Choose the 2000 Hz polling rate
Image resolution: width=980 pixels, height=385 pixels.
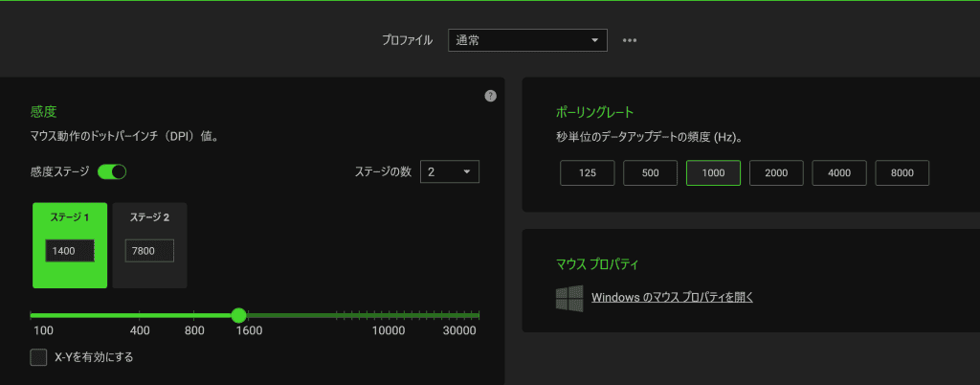coord(776,173)
